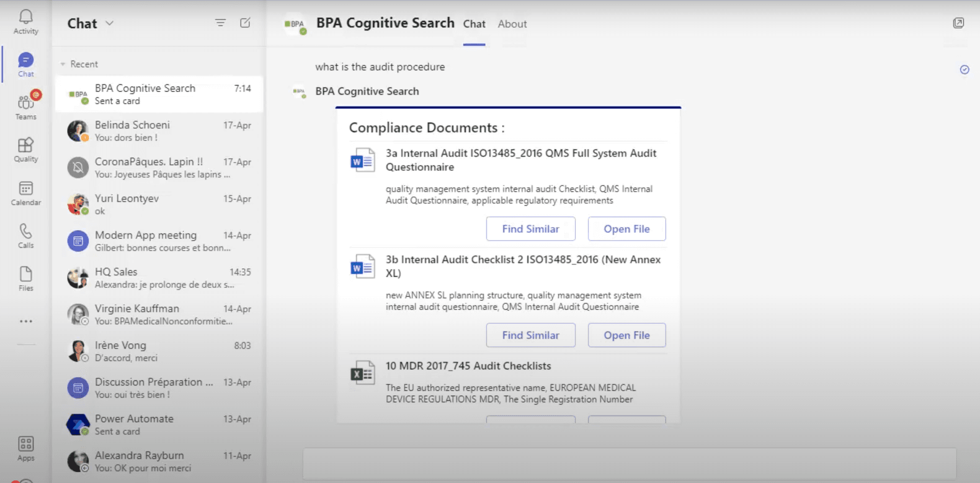Open Power Automate conversation
Image resolution: width=980 pixels, height=483 pixels.
[159, 425]
